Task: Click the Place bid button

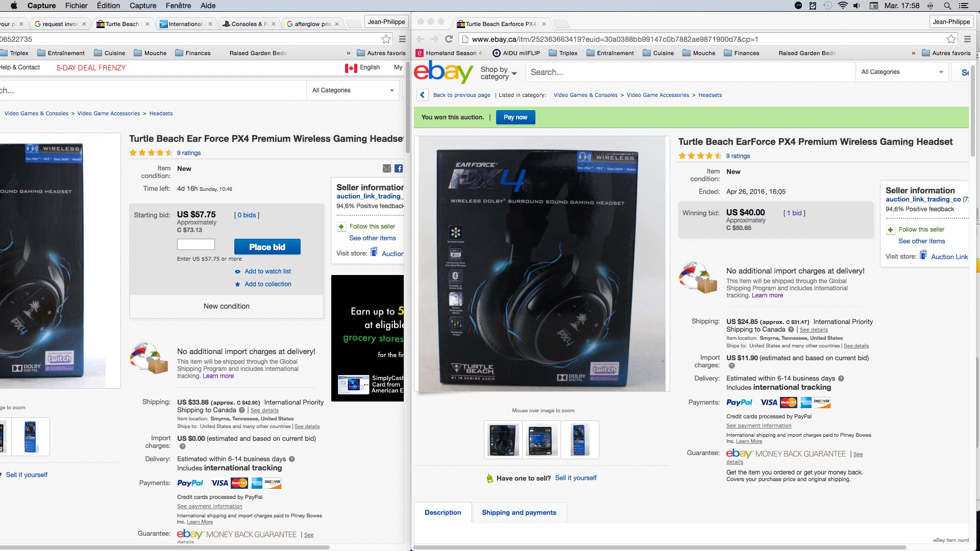Action: [x=267, y=247]
